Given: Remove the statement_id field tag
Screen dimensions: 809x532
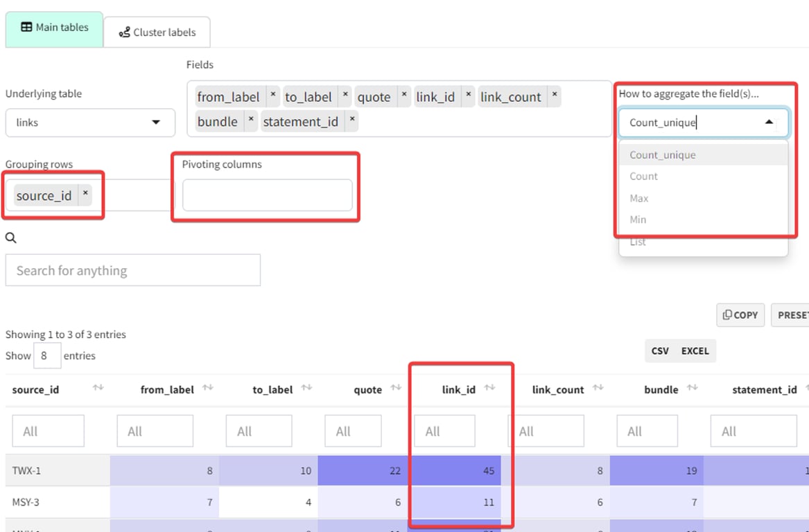Looking at the screenshot, I should click(352, 121).
